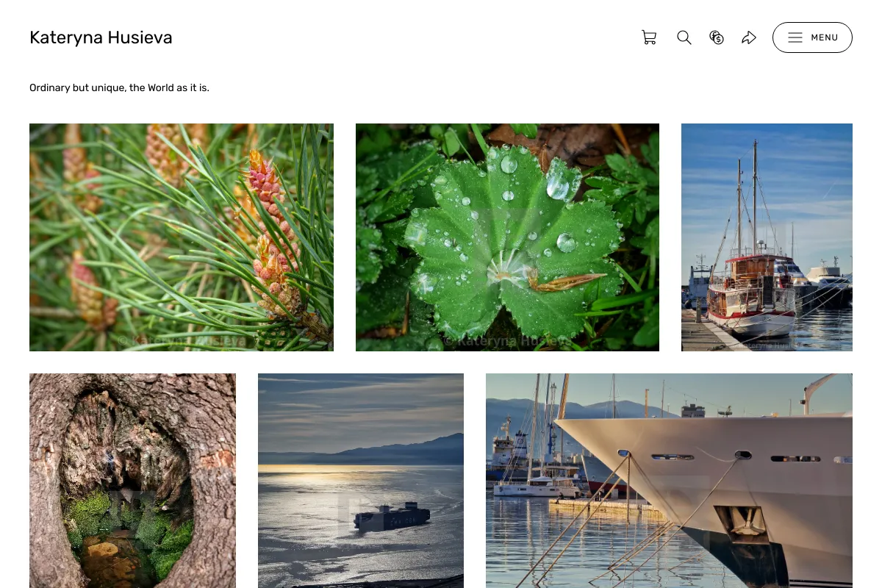Viewport: 882px width, 588px height.
Task: Click the cargo ship silhouette in photo
Action: [392, 516]
